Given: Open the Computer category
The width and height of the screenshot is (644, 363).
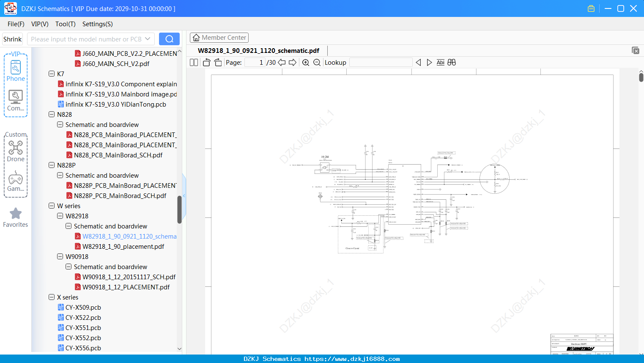Looking at the screenshot, I should (16, 101).
